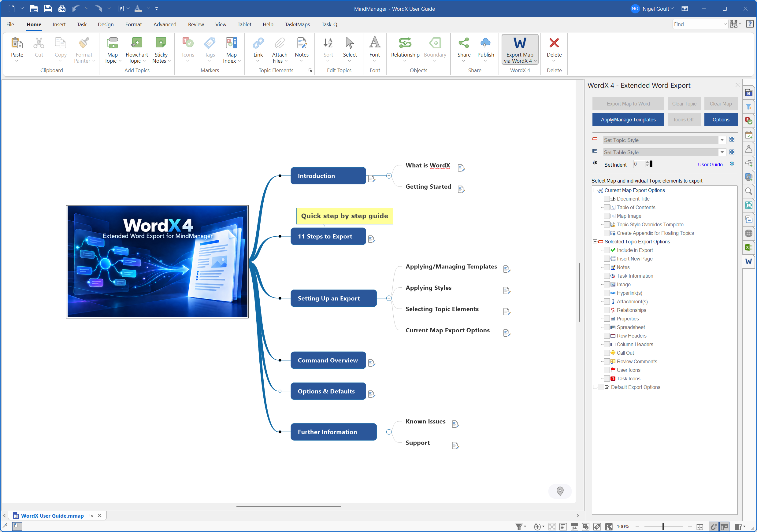
Task: Open the Insert ribbon tab
Action: pyautogui.click(x=59, y=24)
